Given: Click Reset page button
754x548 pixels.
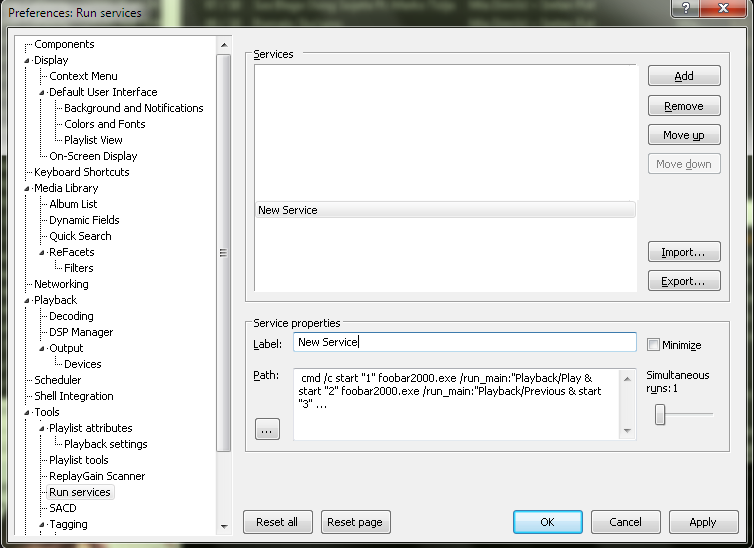Looking at the screenshot, I should (355, 522).
